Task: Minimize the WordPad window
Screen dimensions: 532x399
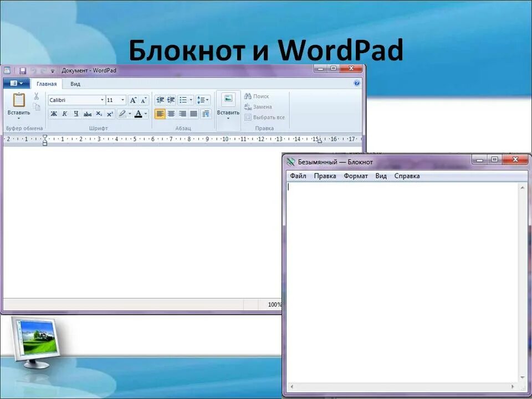Action: click(320, 69)
